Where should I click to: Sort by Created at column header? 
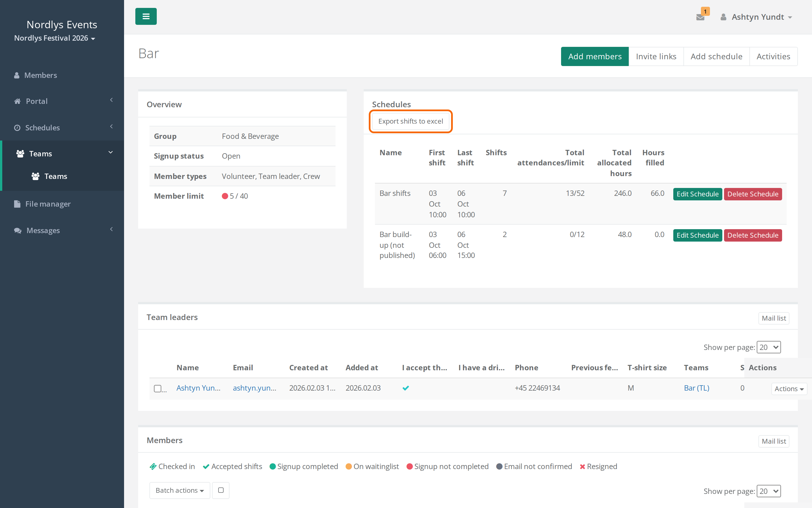click(x=308, y=367)
